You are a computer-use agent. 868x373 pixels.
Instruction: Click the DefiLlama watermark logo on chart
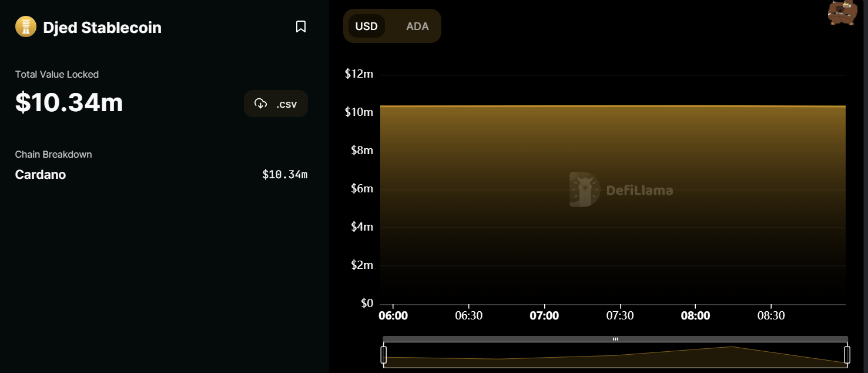[x=621, y=190]
